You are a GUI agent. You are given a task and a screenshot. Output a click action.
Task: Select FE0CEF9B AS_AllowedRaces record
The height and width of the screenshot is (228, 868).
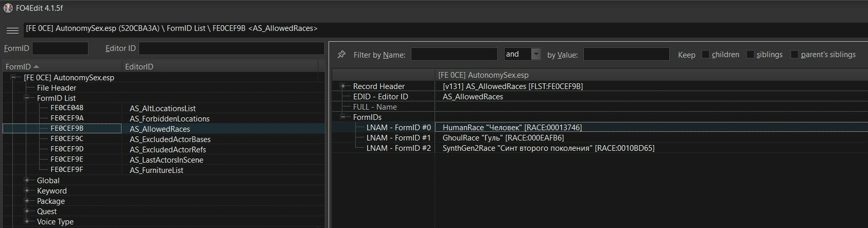pyautogui.click(x=164, y=129)
